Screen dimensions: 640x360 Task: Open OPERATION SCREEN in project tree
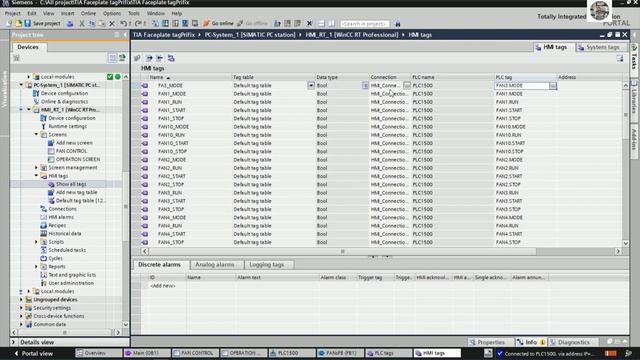78,159
